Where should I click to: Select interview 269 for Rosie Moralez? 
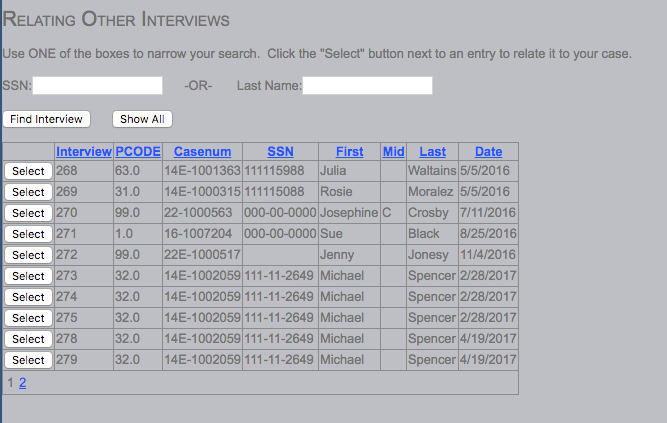coord(28,192)
